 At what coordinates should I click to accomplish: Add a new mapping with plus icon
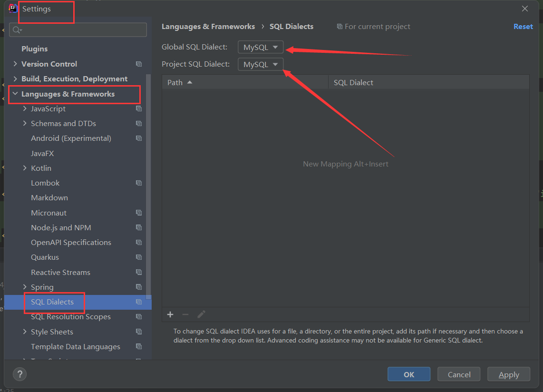pyautogui.click(x=170, y=314)
